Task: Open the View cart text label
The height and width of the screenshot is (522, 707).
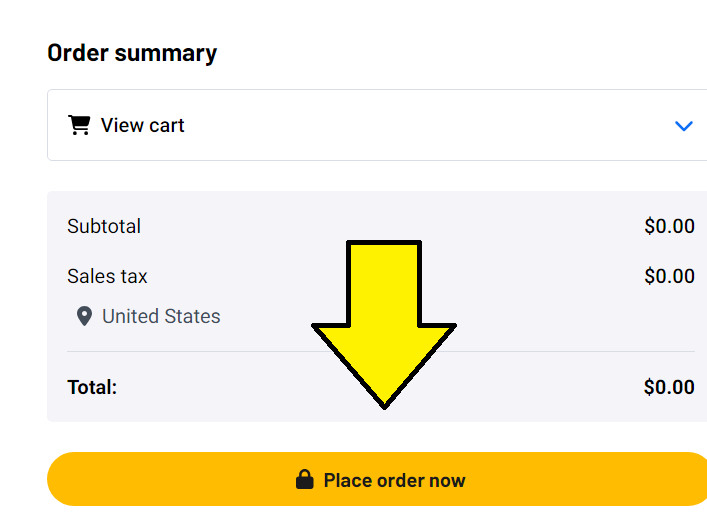Action: [142, 125]
